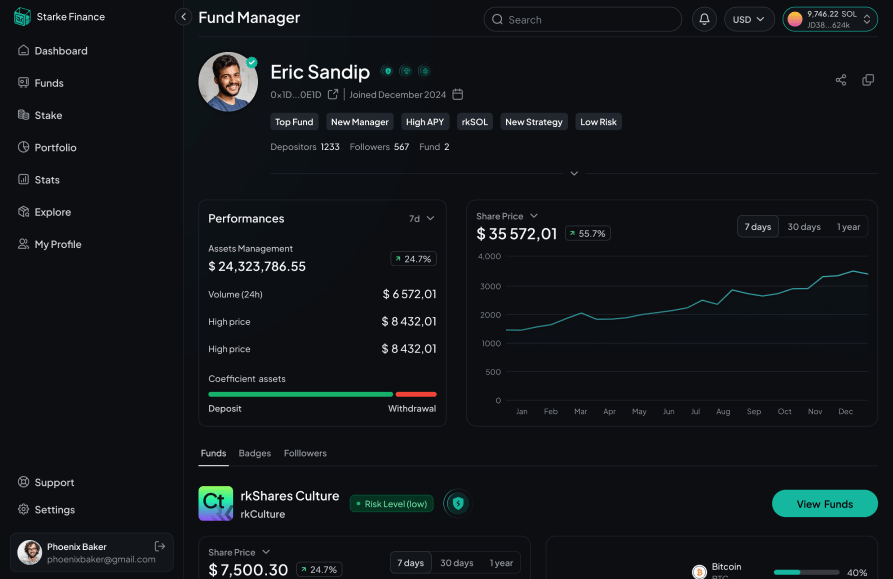Click the rkSOL tag
Screen dimensions: 893x579
[475, 122]
